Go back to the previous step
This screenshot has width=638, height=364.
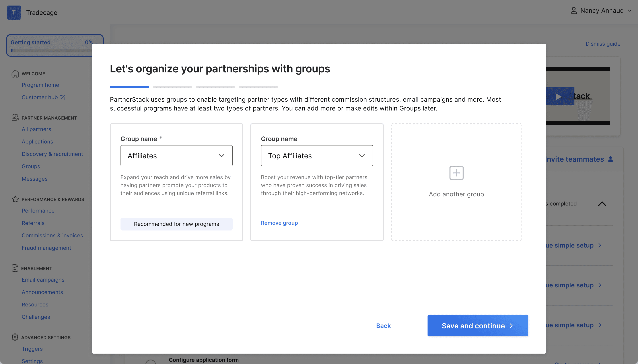(383, 325)
